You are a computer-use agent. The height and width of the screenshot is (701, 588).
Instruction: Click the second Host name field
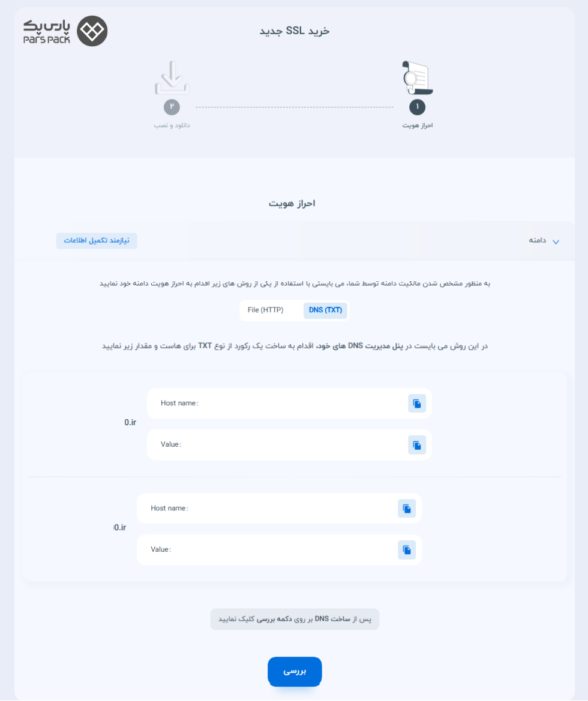click(x=279, y=509)
